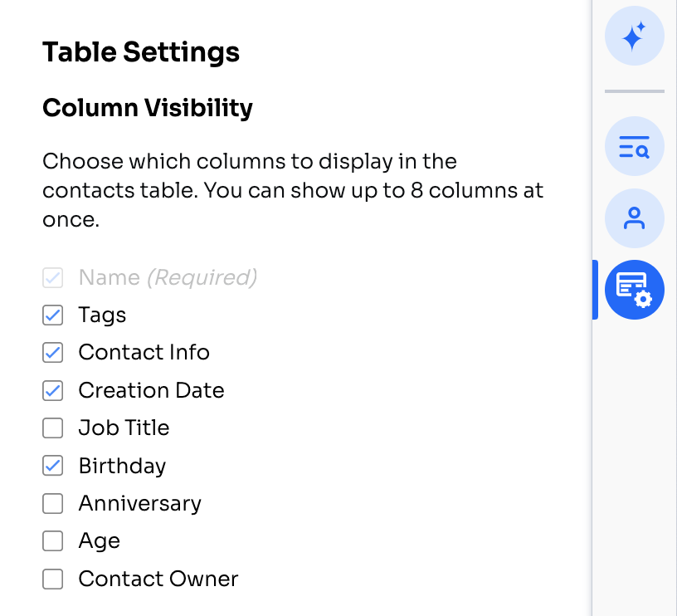Open the contact person profile icon
This screenshot has width=677, height=616.
tap(634, 218)
